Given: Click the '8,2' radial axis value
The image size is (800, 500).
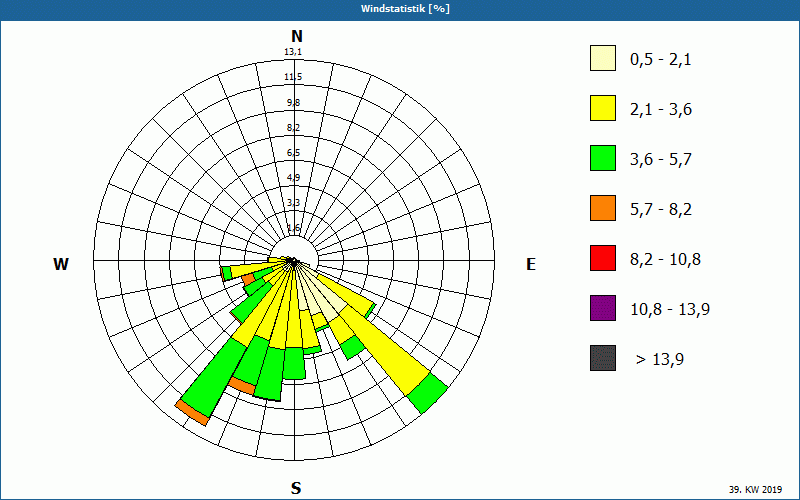Looking at the screenshot, I should (293, 128).
